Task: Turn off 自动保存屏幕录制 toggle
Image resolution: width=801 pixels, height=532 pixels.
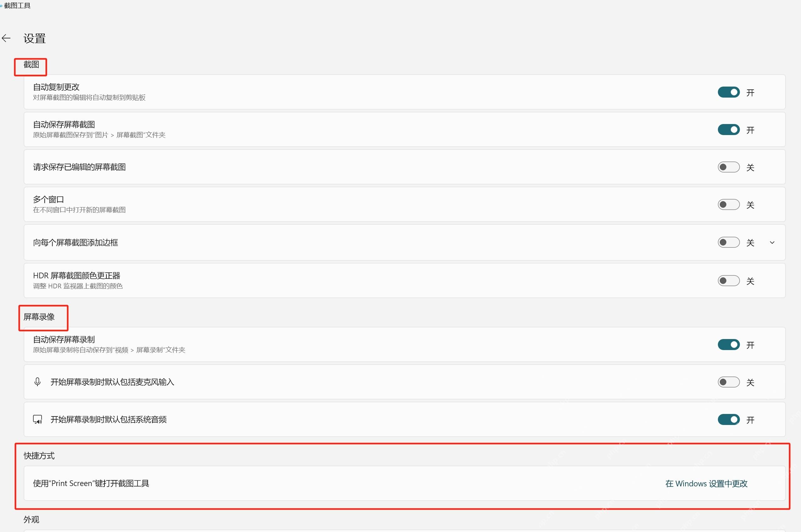Action: pyautogui.click(x=728, y=345)
